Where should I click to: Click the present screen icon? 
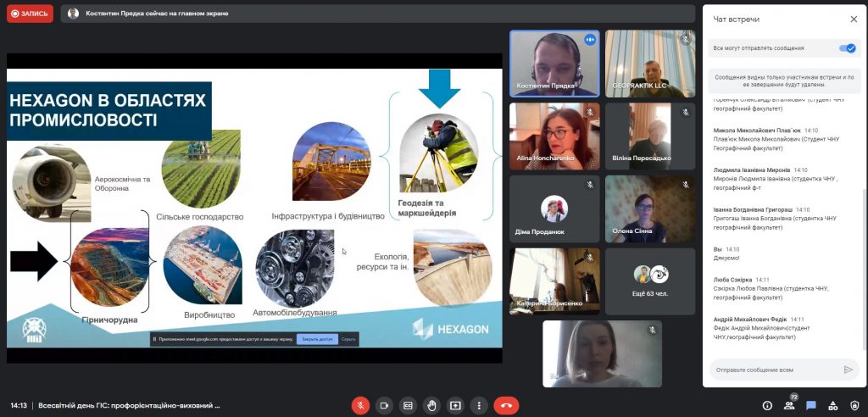pyautogui.click(x=455, y=405)
